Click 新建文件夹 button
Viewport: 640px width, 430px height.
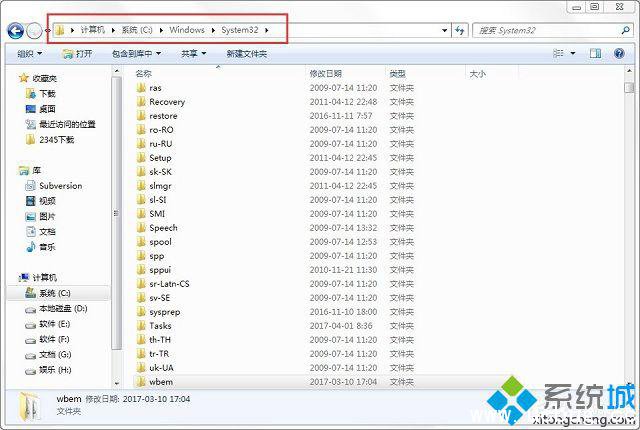coord(247,53)
